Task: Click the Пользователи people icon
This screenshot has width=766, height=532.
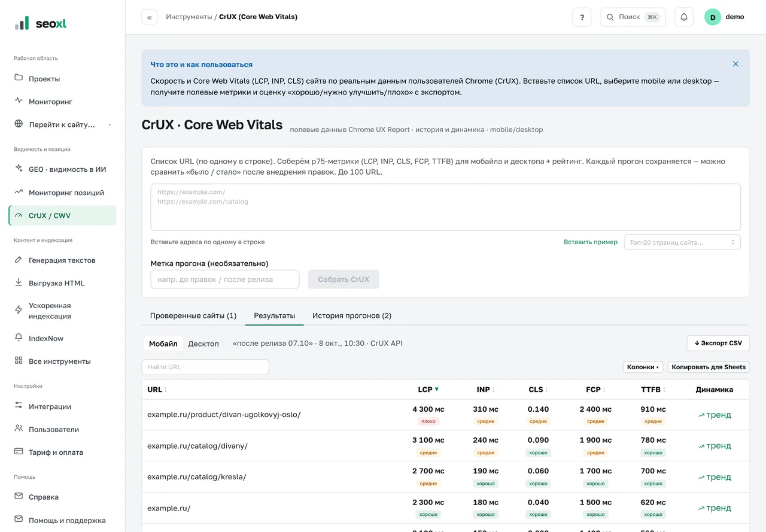Action: [19, 428]
